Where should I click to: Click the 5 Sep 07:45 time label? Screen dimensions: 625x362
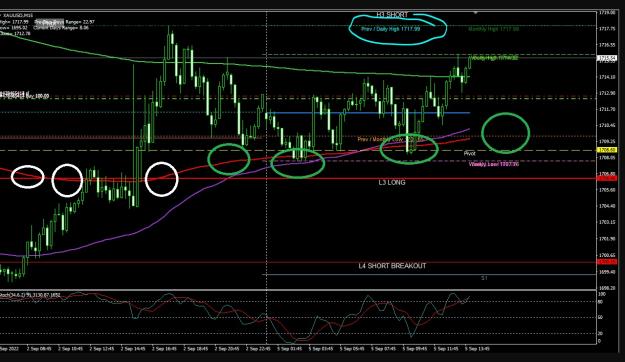coord(383,349)
